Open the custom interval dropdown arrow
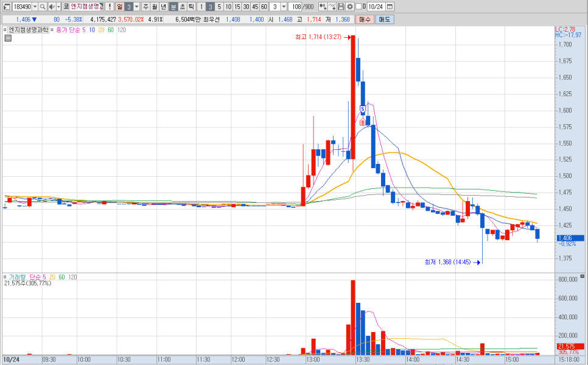Viewport: 588px width, 365px height. click(284, 7)
